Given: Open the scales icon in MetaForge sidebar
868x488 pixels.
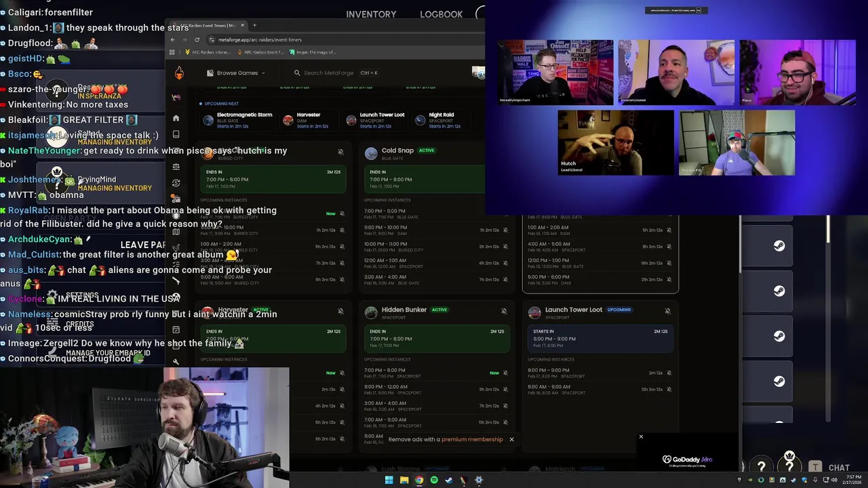Looking at the screenshot, I should [x=176, y=167].
